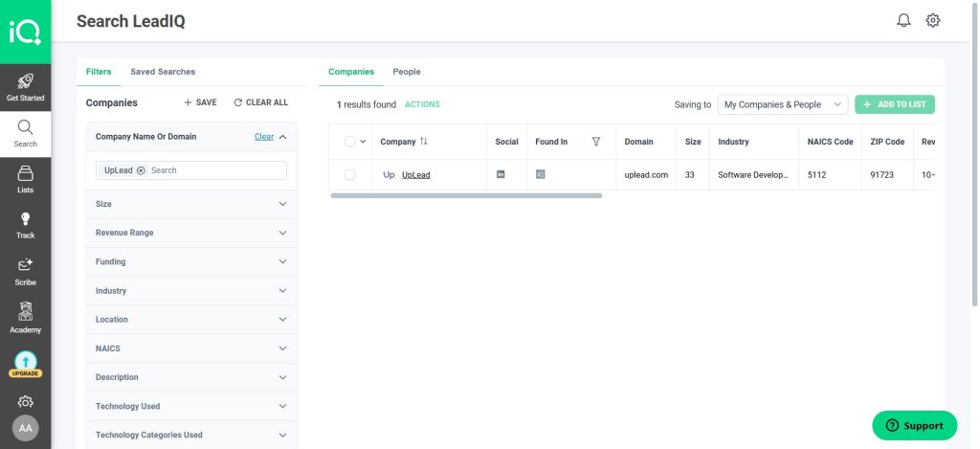Screen dimensions: 980x449
Task: Click the Save search button
Action: click(200, 102)
